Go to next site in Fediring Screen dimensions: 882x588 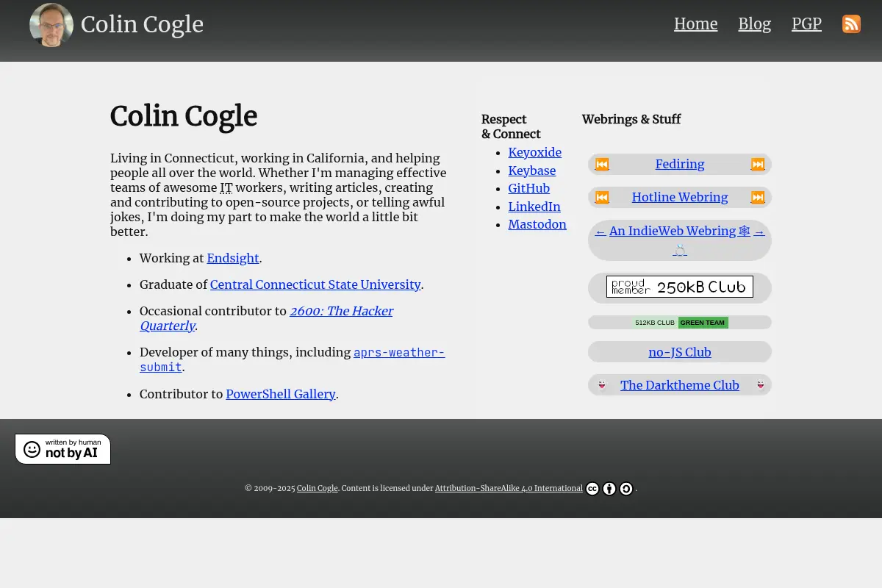(758, 164)
